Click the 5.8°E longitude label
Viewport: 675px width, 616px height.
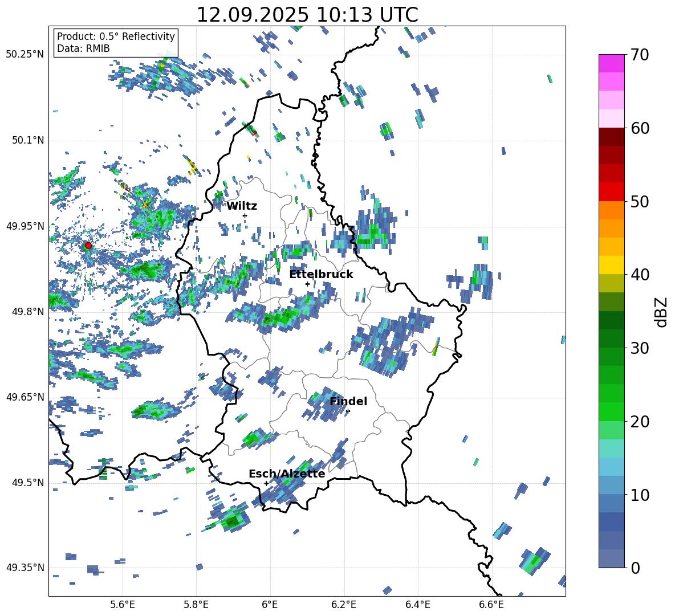pos(196,605)
